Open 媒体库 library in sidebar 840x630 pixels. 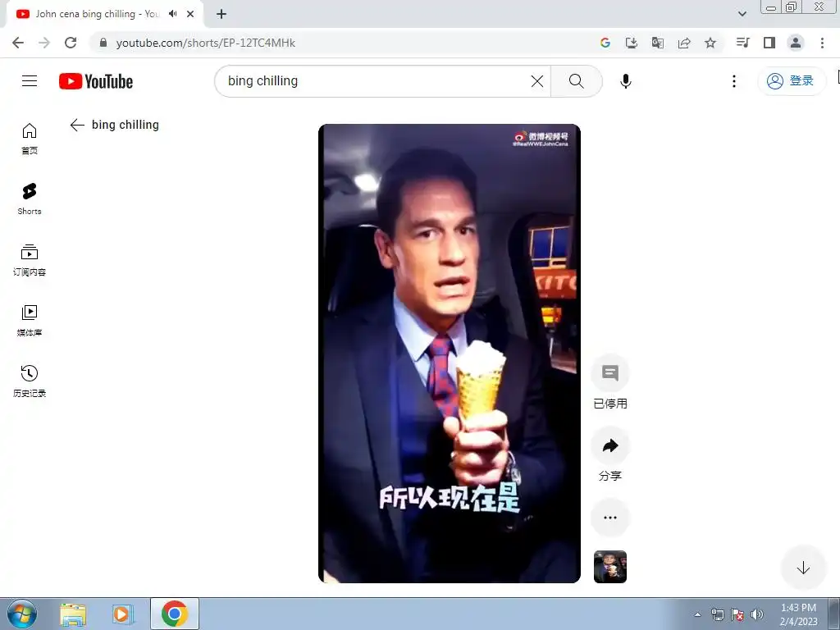pos(30,321)
